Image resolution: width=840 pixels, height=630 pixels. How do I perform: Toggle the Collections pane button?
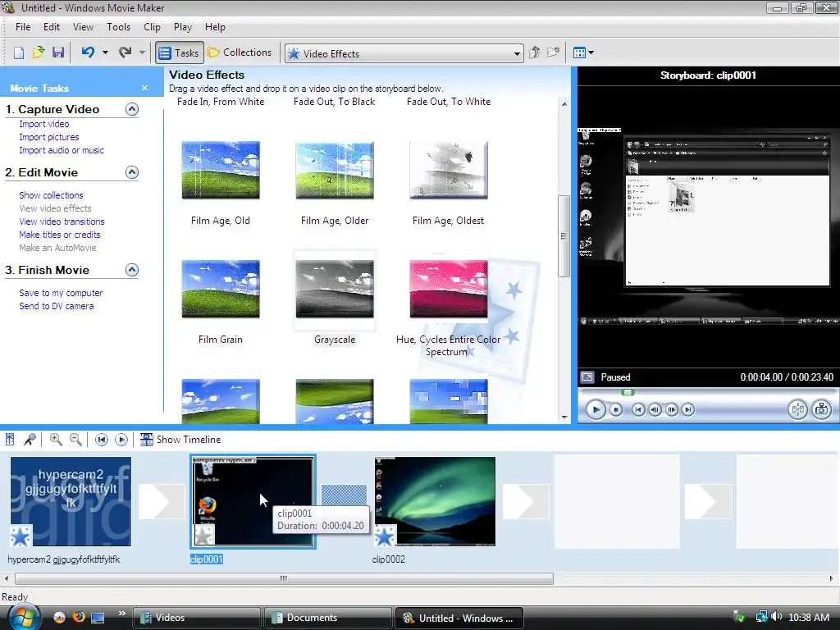click(x=240, y=52)
